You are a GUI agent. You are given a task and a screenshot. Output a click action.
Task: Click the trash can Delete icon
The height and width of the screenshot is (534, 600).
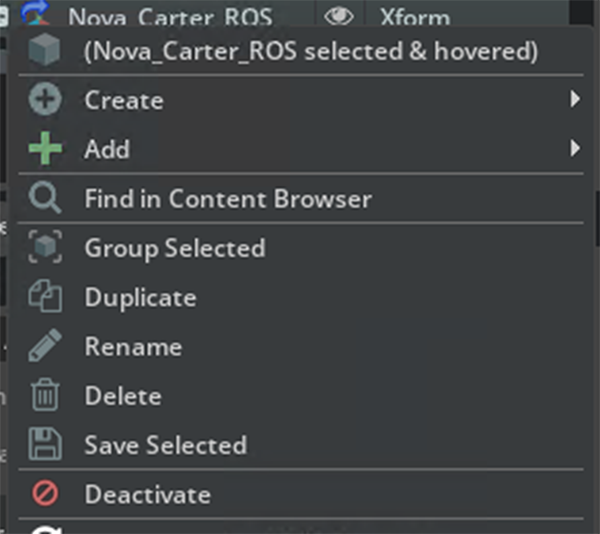[x=45, y=396]
